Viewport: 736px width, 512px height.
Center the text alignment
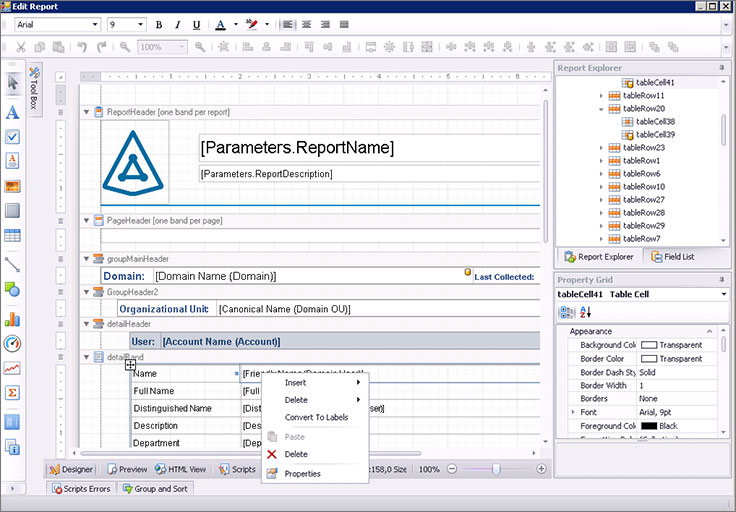tap(307, 24)
